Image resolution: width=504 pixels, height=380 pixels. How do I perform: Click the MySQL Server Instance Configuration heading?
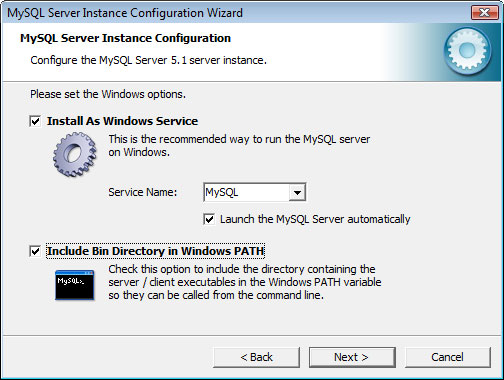point(125,38)
